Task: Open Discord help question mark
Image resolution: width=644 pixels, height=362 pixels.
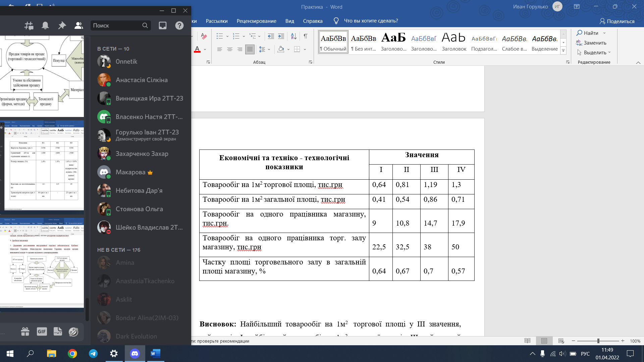Action: pyautogui.click(x=179, y=25)
